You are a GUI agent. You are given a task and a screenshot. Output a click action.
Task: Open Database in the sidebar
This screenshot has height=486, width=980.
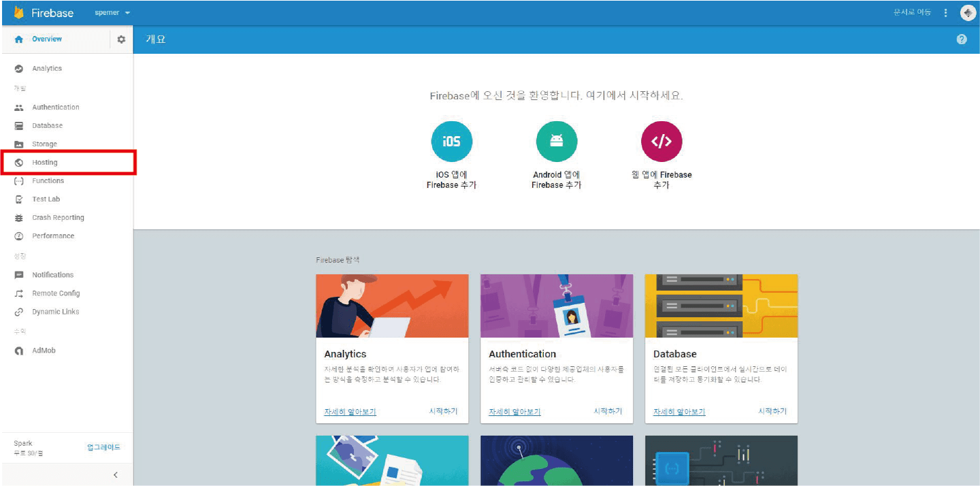pyautogui.click(x=48, y=126)
